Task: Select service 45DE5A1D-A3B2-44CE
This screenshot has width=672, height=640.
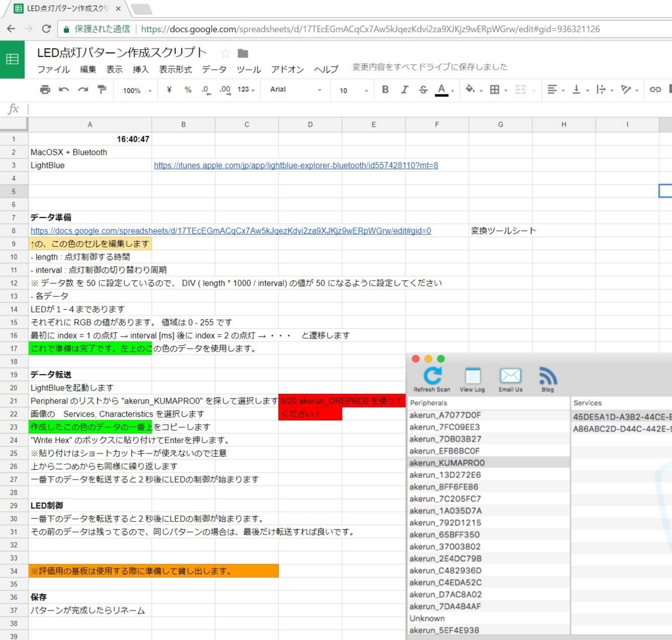Action: tap(622, 417)
